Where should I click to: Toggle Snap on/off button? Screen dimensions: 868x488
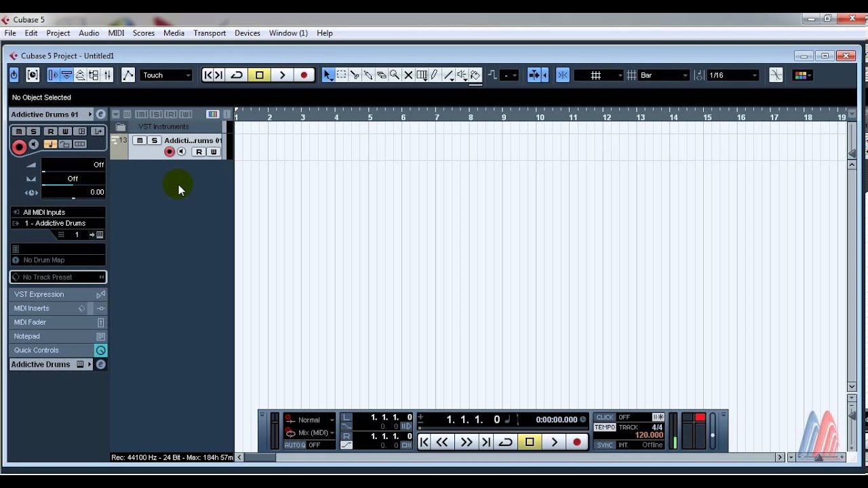(562, 75)
